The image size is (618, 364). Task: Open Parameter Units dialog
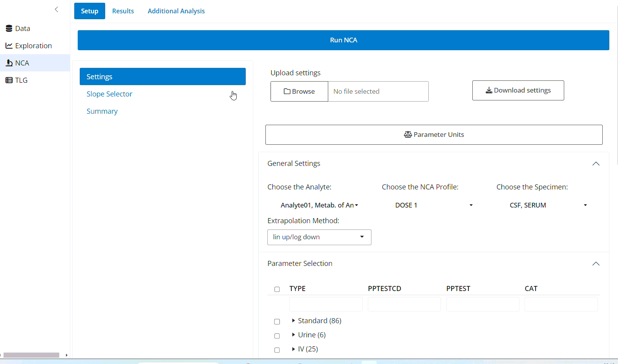(433, 135)
